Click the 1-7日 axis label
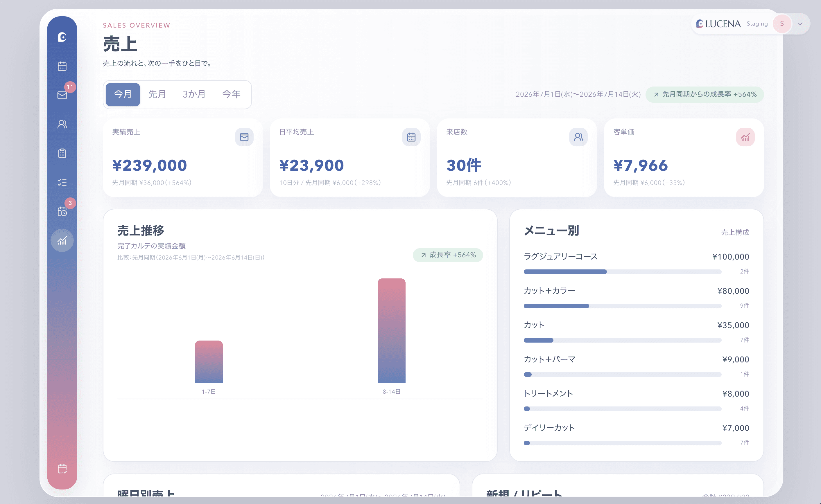The width and height of the screenshot is (821, 504). (209, 392)
